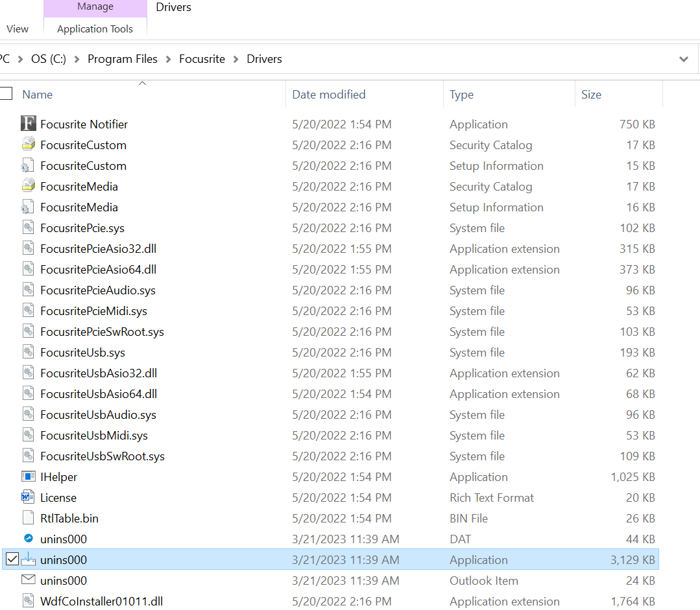
Task: Click the FocusriteUsbSwRoot.sys file icon
Action: (x=28, y=456)
